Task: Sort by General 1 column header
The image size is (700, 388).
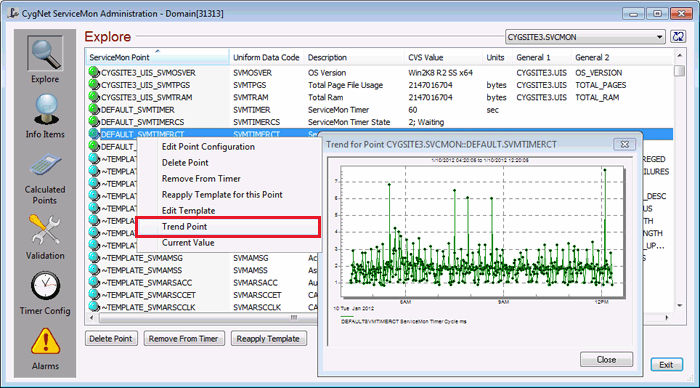Action: [542, 57]
